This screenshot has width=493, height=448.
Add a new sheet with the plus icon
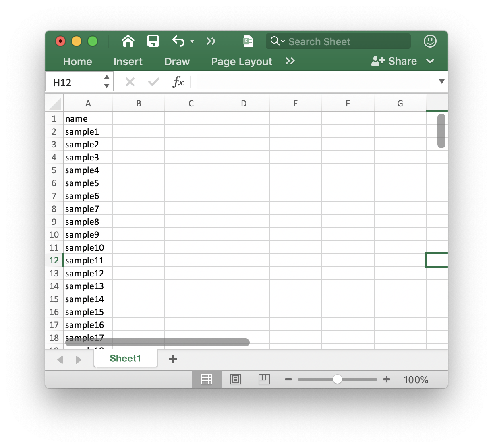point(173,359)
